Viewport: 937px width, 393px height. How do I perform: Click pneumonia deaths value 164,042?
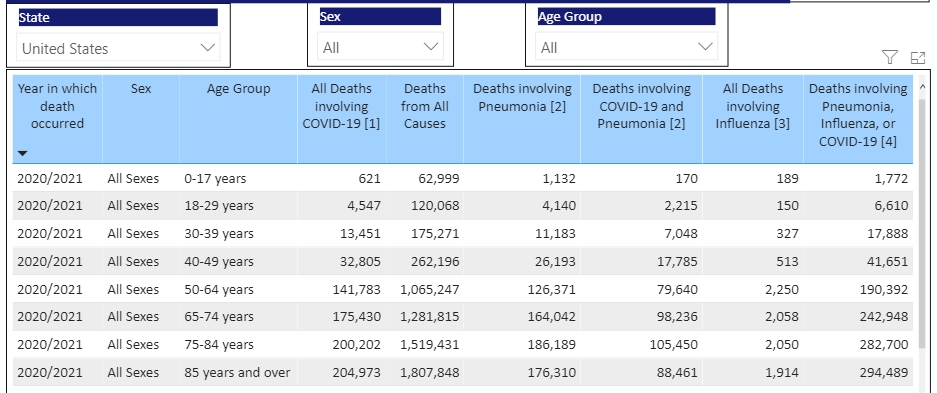552,317
